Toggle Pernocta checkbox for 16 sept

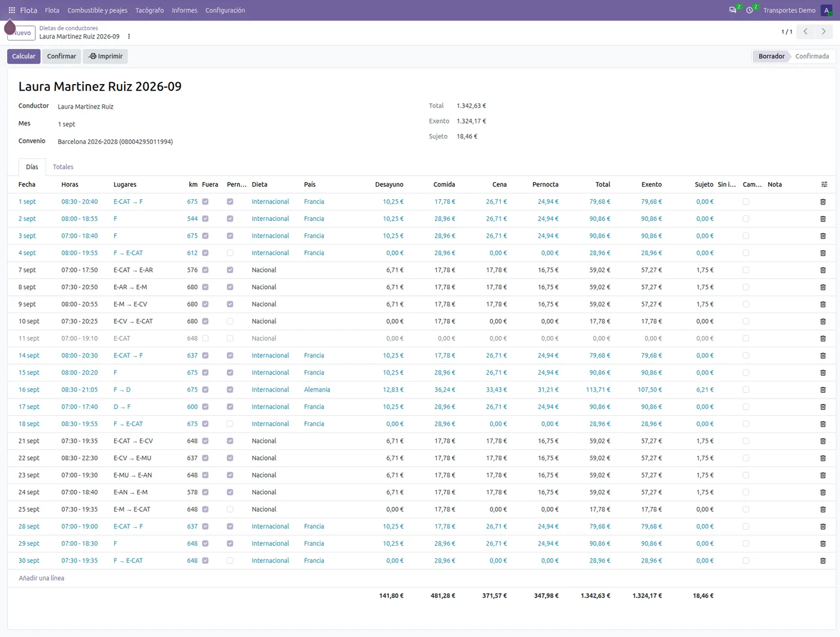230,390
